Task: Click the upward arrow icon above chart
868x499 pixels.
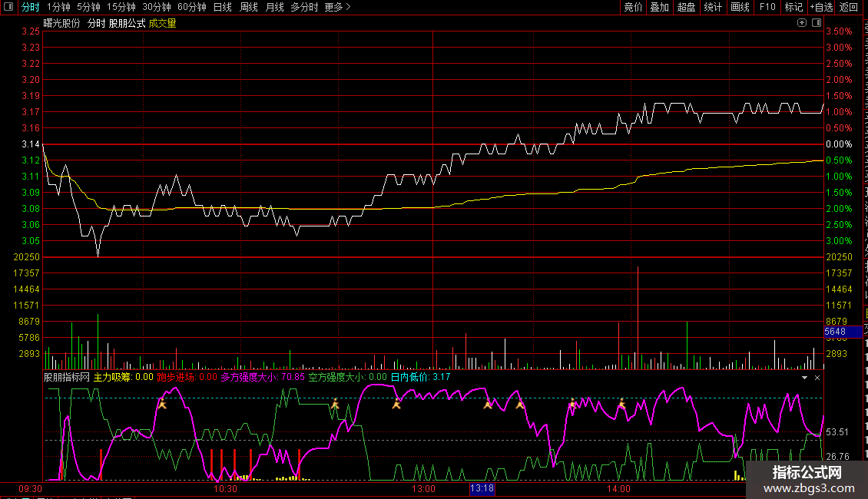Action: click(x=802, y=23)
